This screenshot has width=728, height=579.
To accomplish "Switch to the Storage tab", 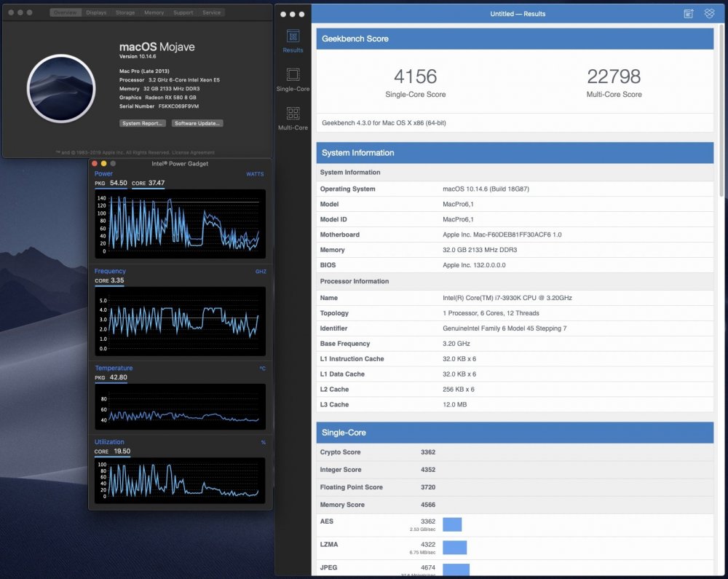I will coord(125,12).
